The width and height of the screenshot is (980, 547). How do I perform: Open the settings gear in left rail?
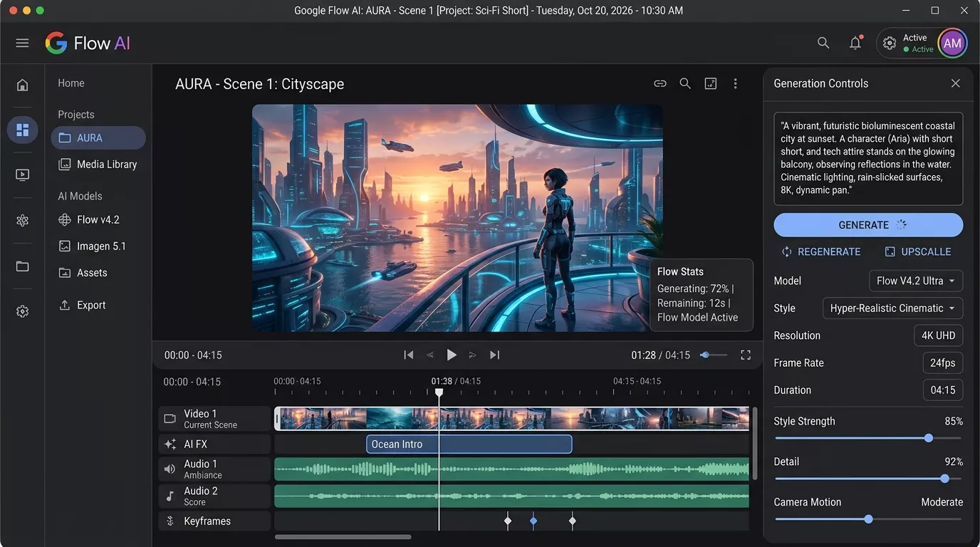point(22,311)
